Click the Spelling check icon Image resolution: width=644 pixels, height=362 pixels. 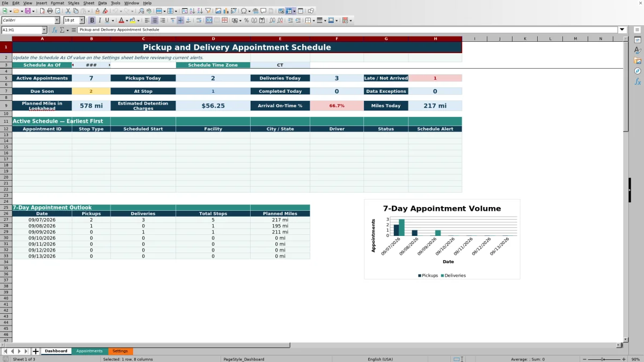coord(149,11)
